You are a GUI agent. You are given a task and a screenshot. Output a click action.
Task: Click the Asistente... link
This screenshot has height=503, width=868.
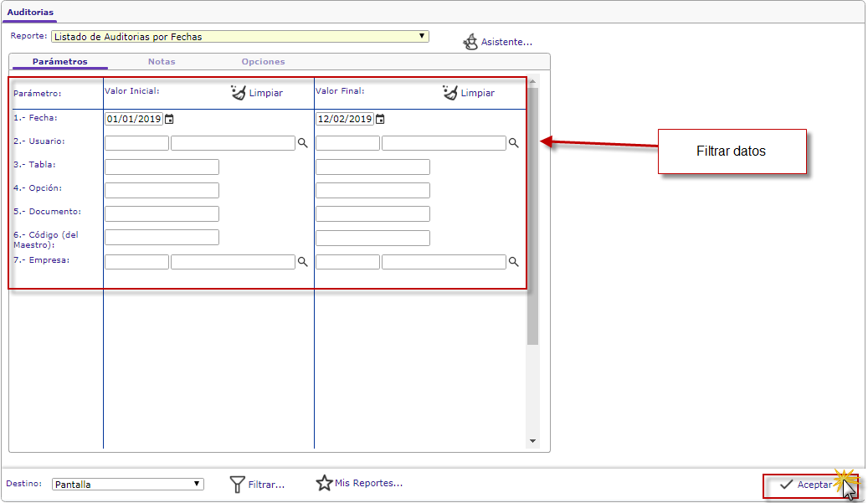(x=506, y=42)
